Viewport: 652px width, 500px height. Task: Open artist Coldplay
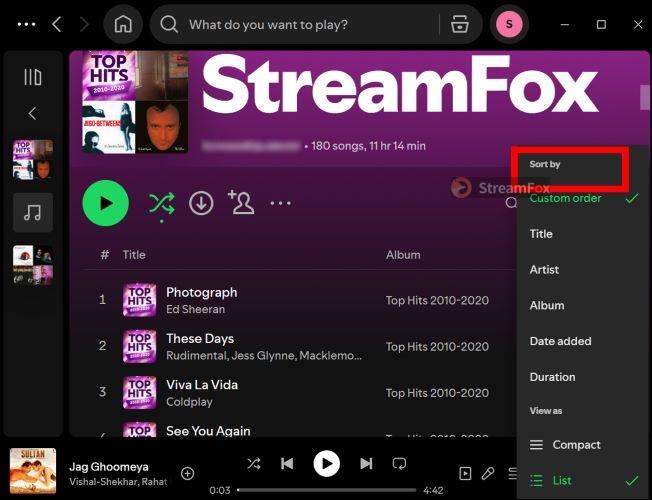click(189, 402)
